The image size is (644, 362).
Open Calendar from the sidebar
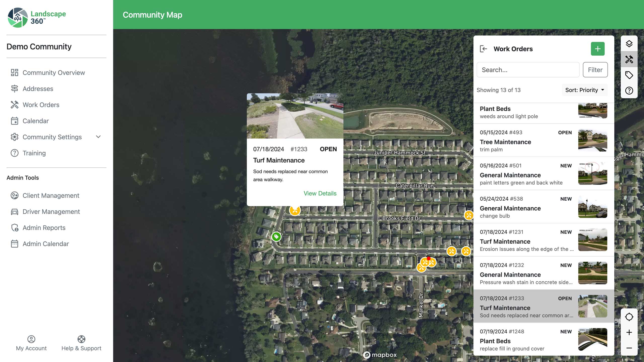[x=35, y=121]
